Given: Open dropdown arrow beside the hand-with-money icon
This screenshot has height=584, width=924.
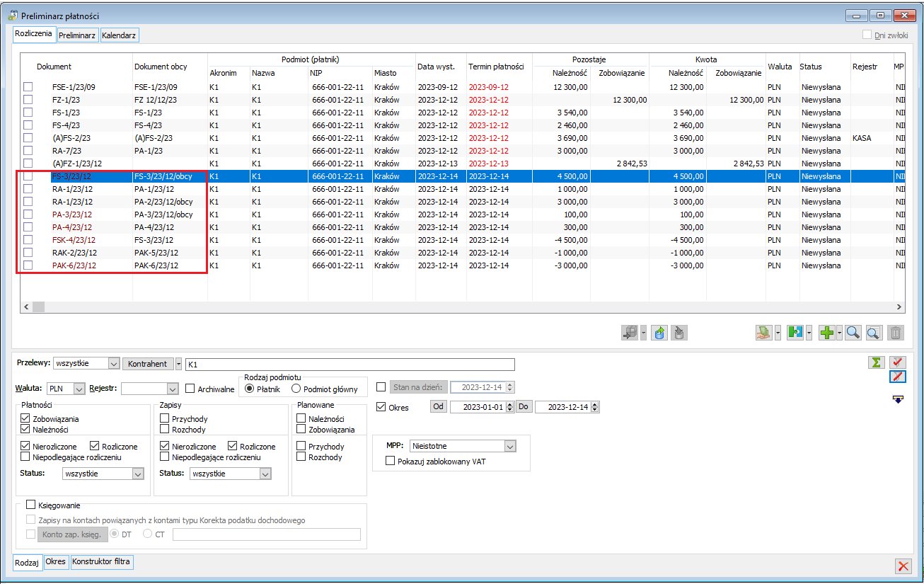Looking at the screenshot, I should 778,333.
